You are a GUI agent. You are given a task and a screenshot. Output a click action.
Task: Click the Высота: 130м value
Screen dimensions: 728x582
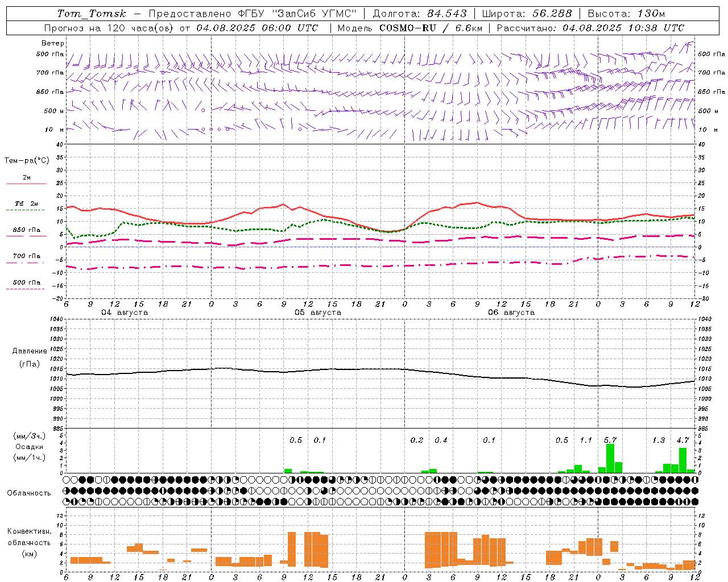(626, 14)
